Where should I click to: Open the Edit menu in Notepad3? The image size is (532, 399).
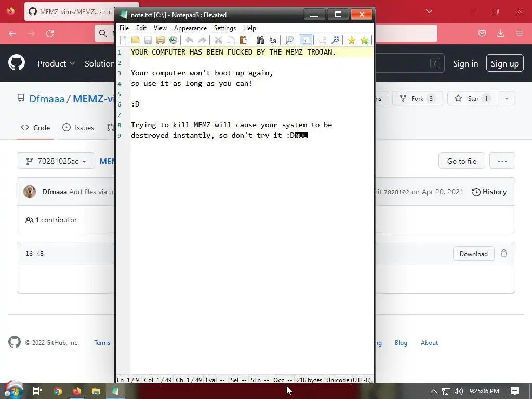[x=141, y=28]
